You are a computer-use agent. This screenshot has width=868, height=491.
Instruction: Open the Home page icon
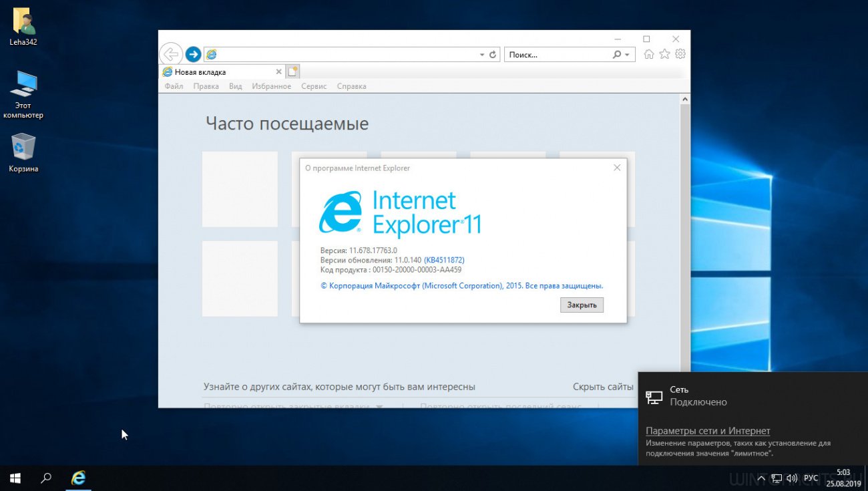click(649, 54)
